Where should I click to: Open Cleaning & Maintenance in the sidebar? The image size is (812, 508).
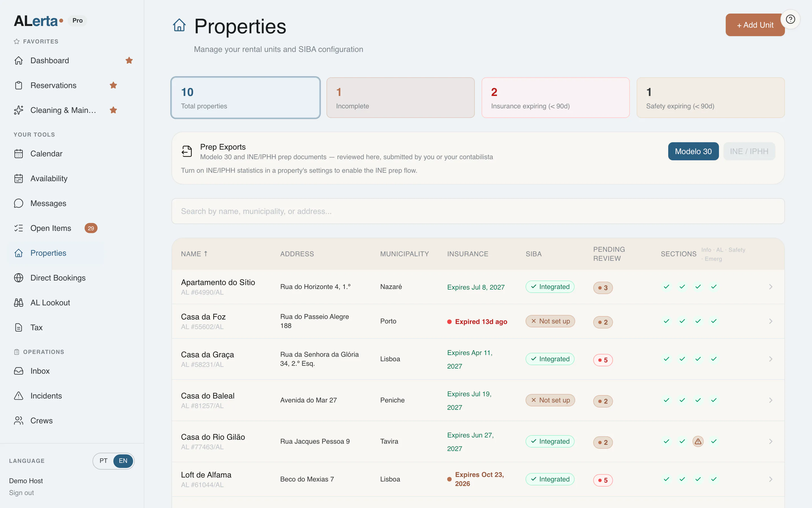point(63,110)
